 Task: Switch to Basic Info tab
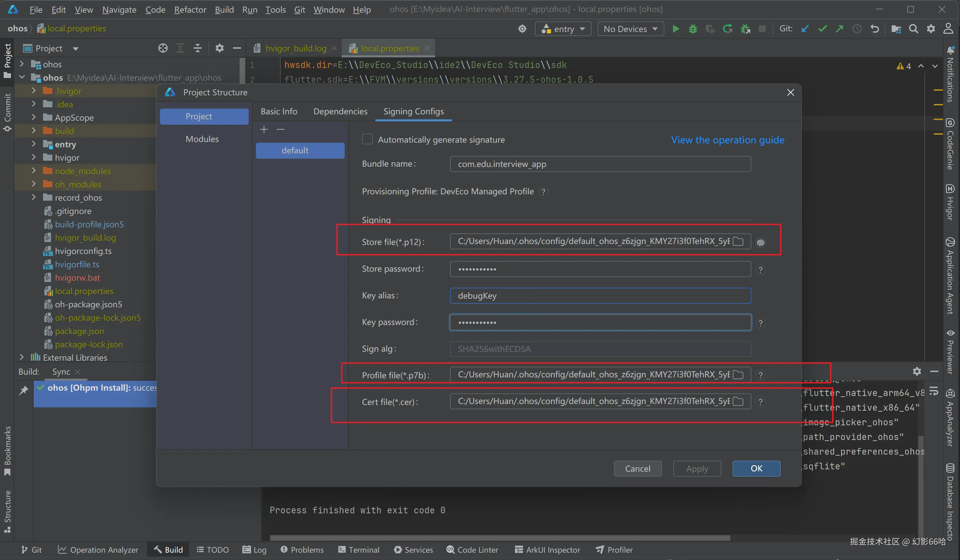[279, 111]
